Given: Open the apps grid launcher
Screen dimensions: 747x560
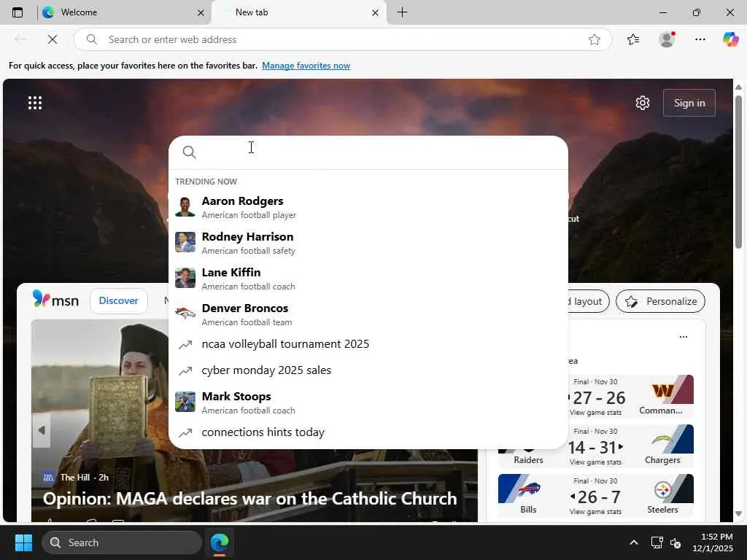Looking at the screenshot, I should coord(35,103).
